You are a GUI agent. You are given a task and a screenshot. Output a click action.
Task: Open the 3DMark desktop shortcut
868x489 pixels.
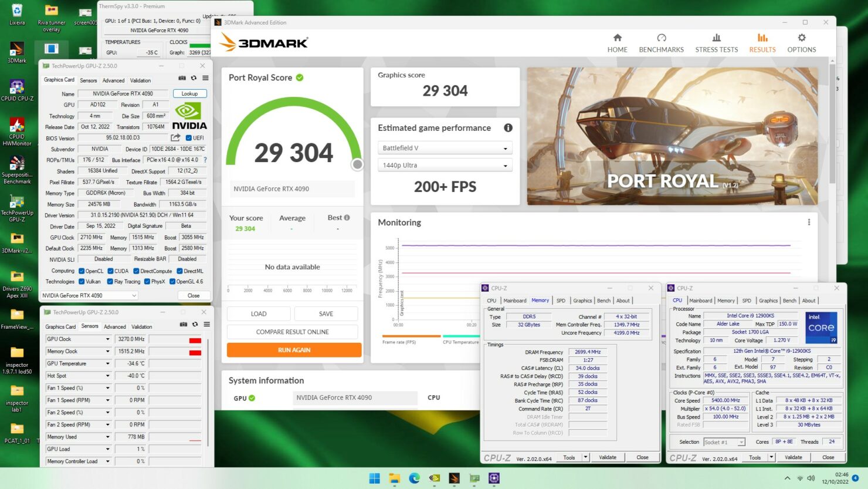17,52
